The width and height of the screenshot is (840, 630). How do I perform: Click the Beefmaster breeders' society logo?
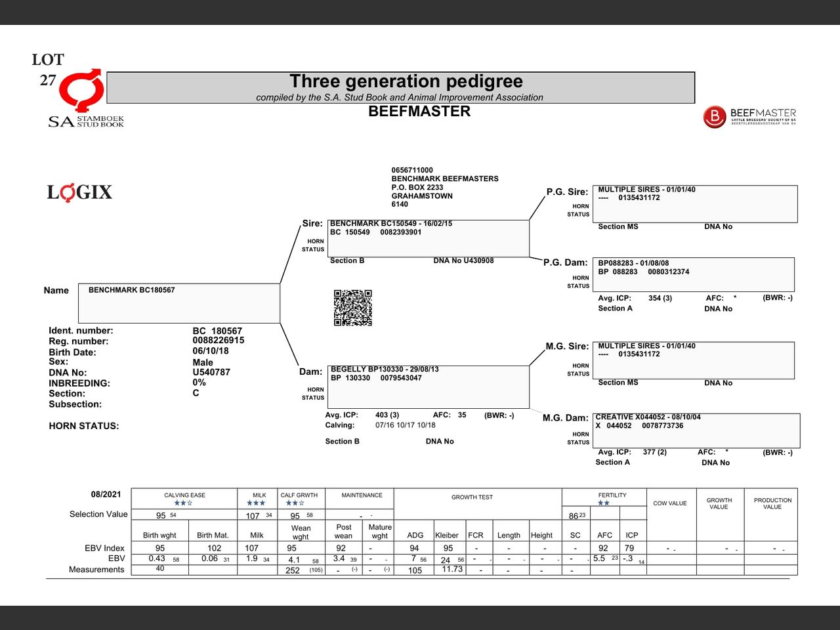click(x=749, y=117)
